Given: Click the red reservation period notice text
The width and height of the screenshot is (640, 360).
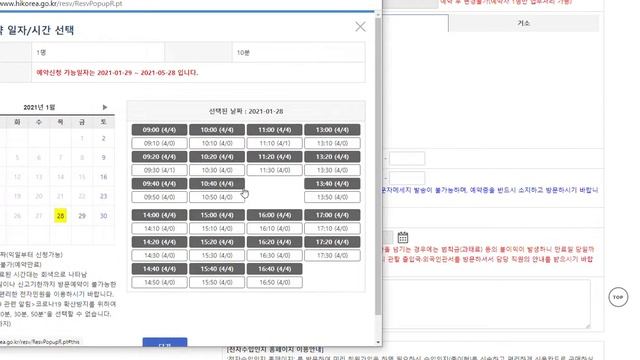Looking at the screenshot, I should tap(117, 73).
